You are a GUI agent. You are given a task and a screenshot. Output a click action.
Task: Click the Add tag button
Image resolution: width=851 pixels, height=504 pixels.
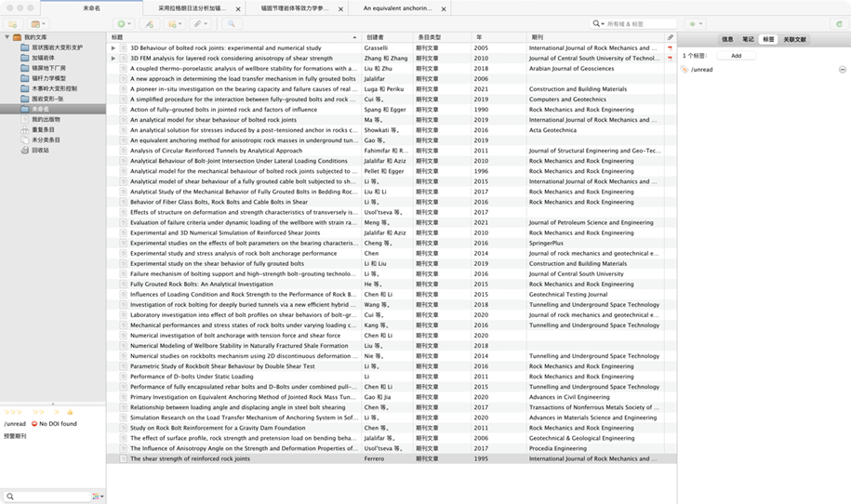[736, 56]
